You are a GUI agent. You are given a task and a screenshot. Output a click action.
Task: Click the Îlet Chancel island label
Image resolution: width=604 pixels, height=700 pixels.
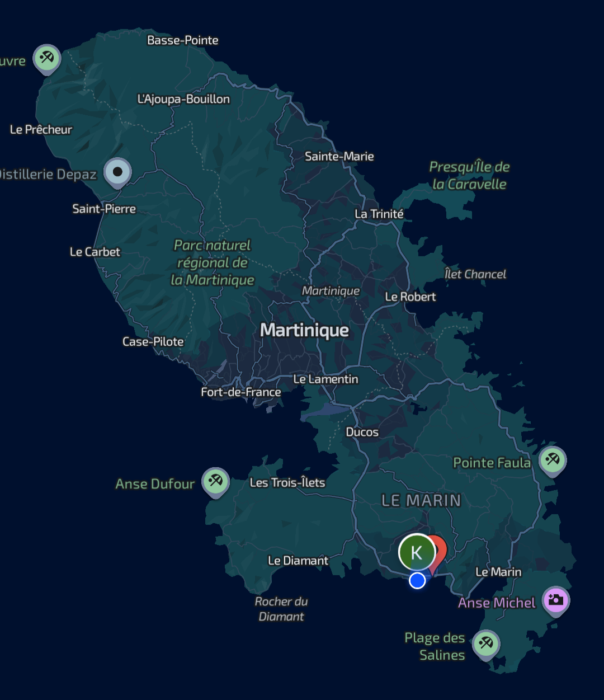point(475,274)
